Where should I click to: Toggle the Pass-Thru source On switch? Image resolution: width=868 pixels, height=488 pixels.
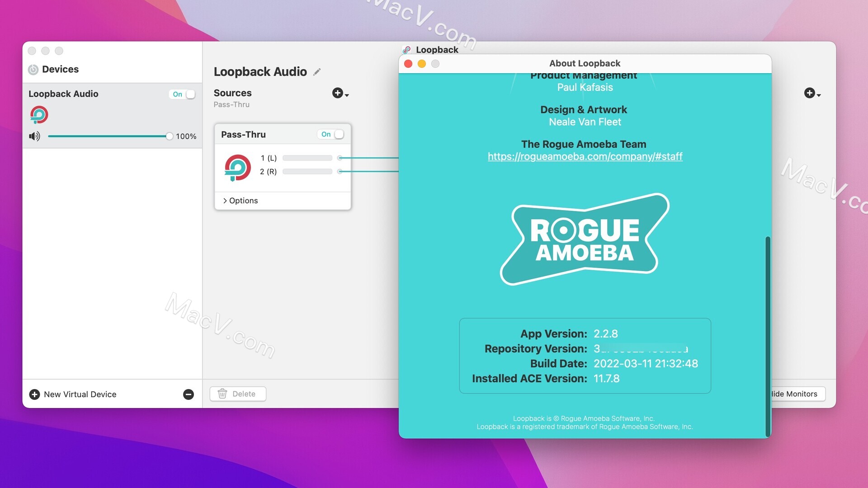tap(331, 134)
